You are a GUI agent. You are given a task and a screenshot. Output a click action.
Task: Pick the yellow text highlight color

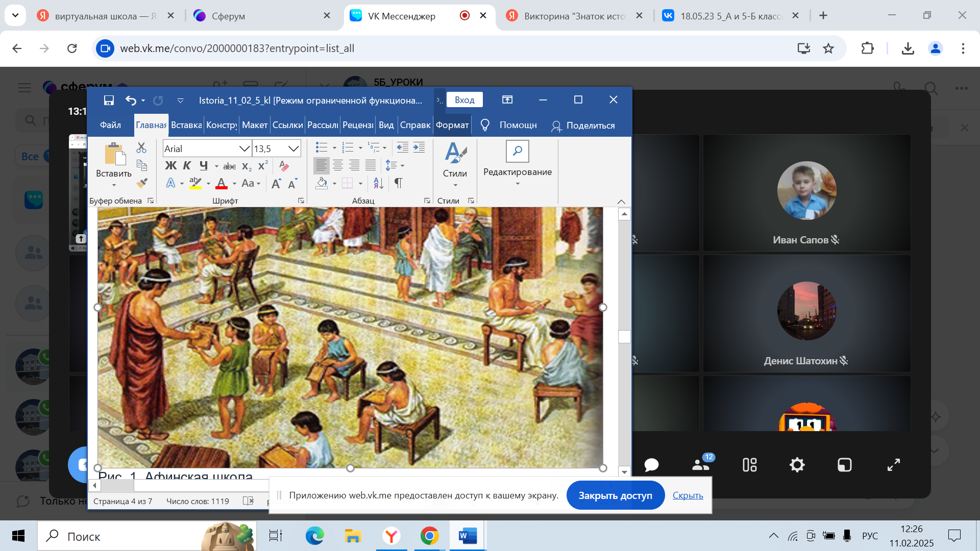pos(195,184)
